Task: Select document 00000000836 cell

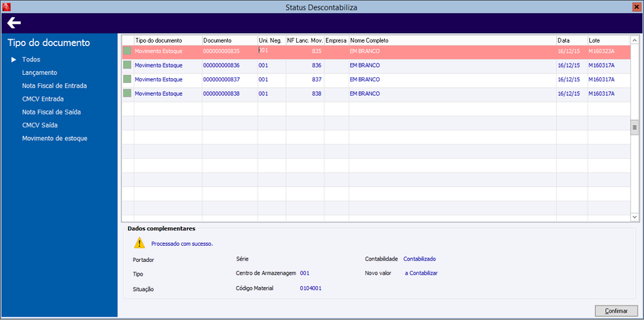Action: [229, 65]
